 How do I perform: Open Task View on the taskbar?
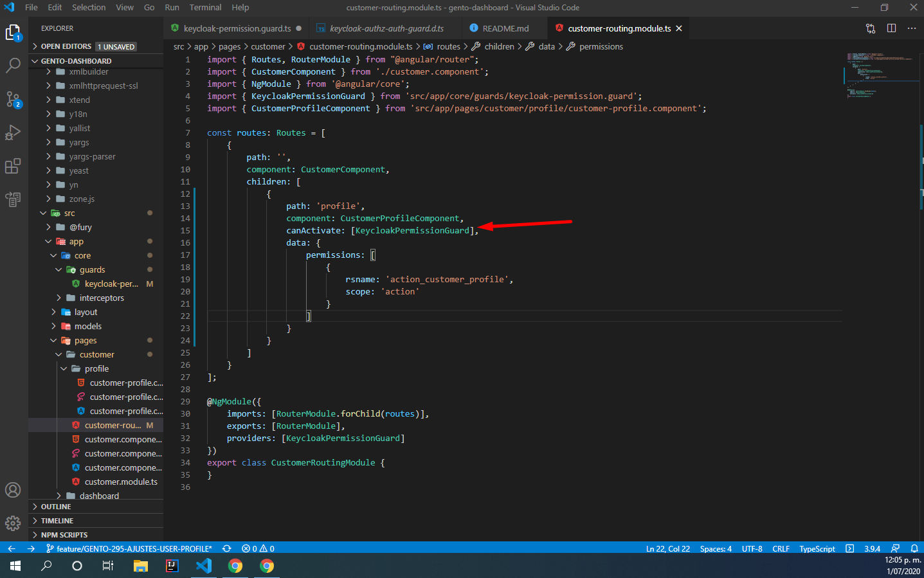[108, 566]
